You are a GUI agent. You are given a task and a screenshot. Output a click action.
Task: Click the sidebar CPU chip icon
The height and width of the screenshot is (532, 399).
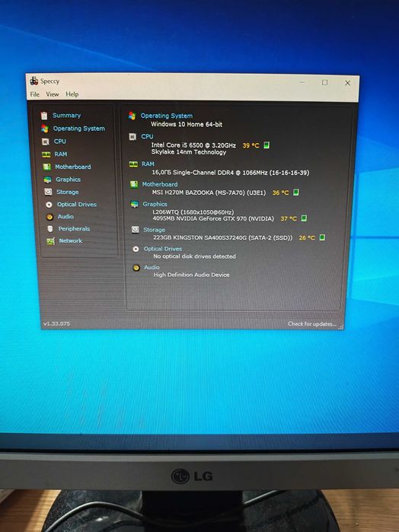[x=45, y=142]
